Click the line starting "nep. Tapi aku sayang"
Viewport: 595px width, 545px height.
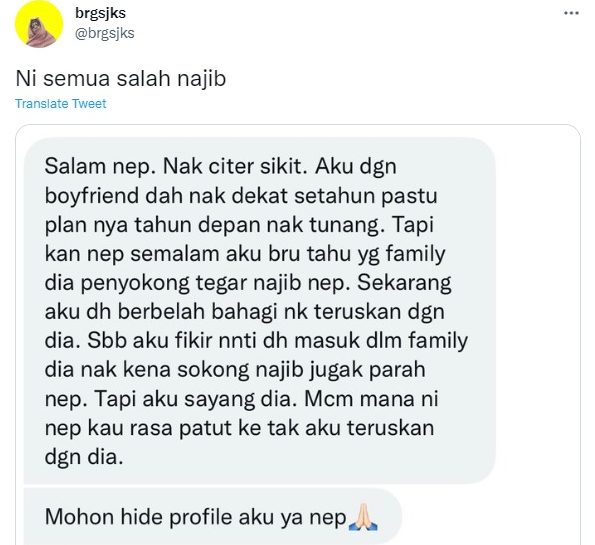pyautogui.click(x=241, y=399)
